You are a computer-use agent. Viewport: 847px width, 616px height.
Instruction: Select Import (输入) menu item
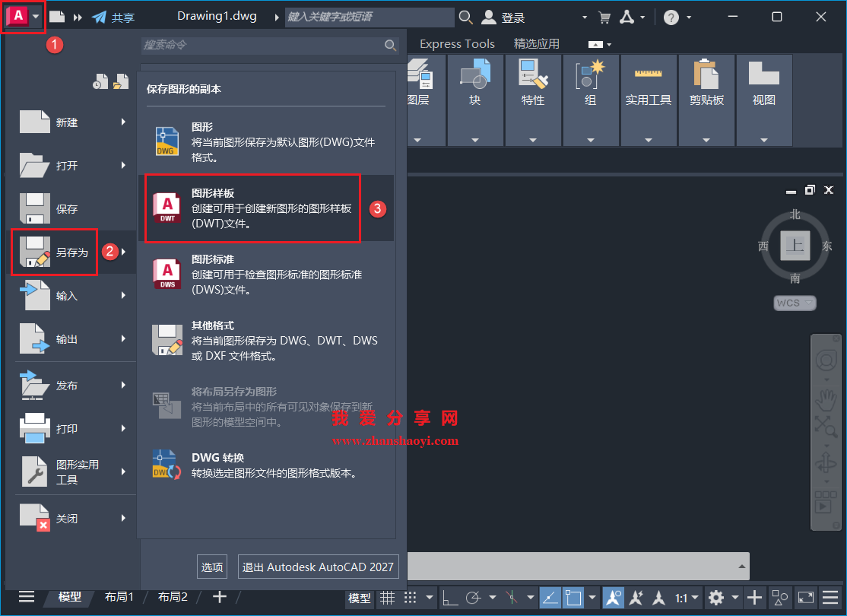click(x=73, y=296)
